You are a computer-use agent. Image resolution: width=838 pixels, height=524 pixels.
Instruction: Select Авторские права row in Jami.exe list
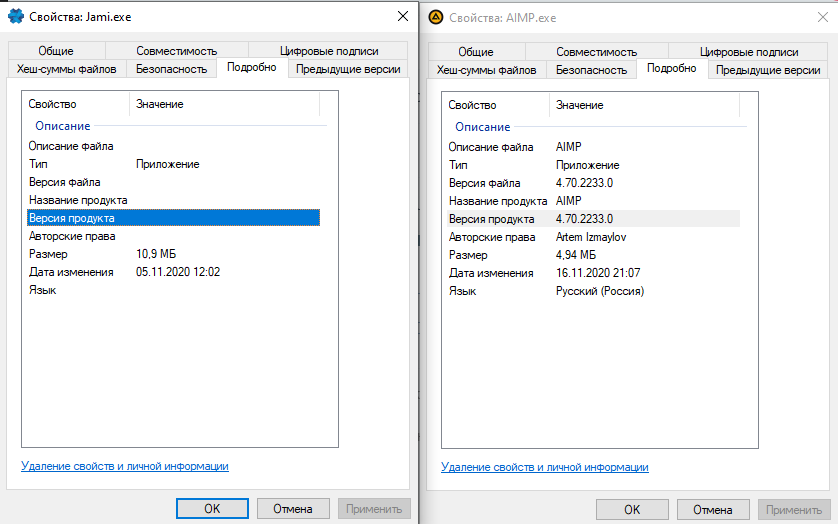173,236
